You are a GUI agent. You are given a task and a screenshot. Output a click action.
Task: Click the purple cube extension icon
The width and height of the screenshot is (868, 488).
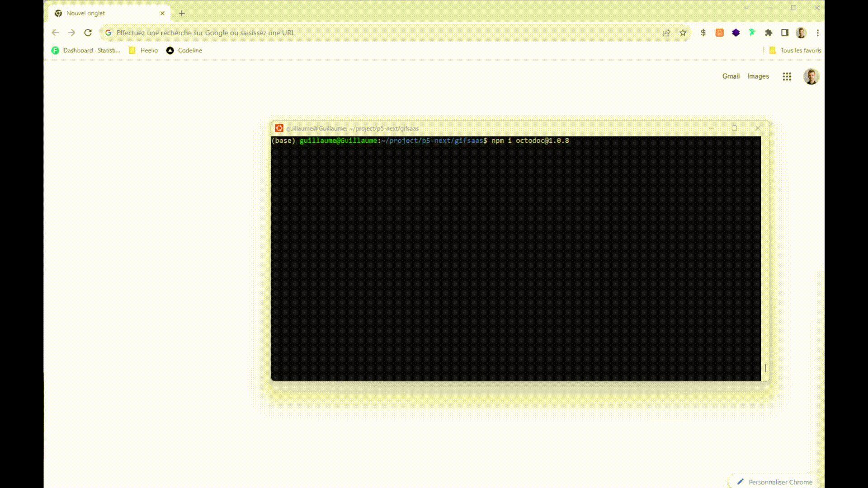coord(736,33)
